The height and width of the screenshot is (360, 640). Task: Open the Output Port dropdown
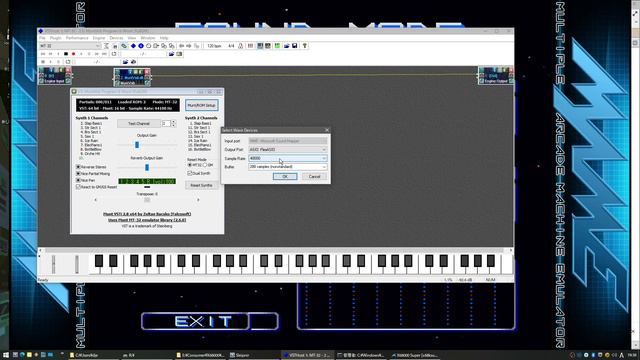pyautogui.click(x=288, y=149)
